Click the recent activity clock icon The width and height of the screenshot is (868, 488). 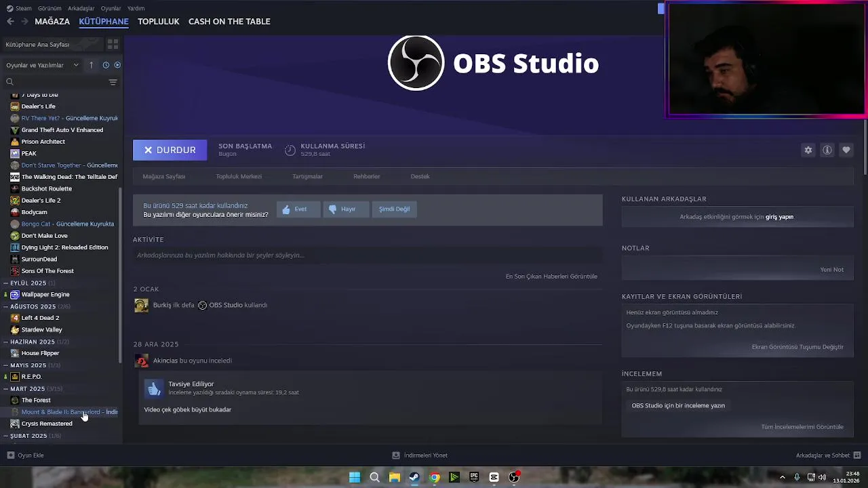click(106, 65)
